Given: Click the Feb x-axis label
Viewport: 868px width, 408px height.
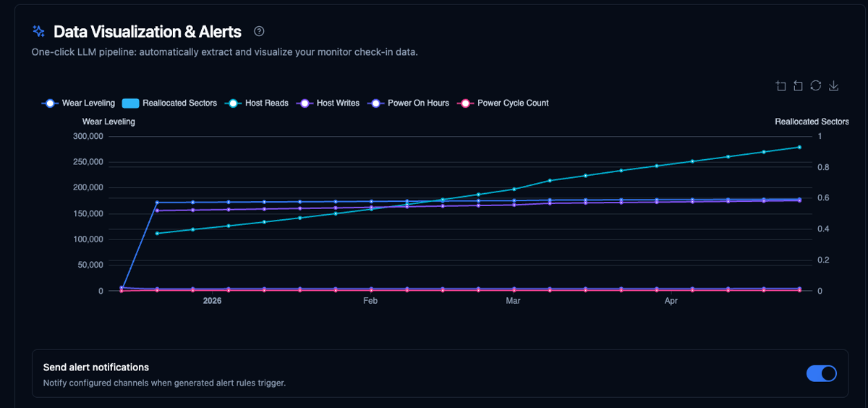Looking at the screenshot, I should (x=370, y=301).
